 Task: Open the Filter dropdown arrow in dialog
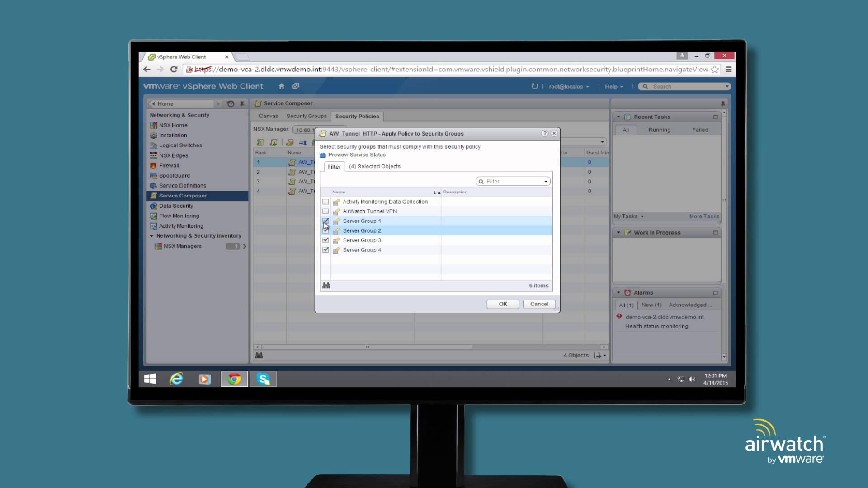tap(546, 182)
